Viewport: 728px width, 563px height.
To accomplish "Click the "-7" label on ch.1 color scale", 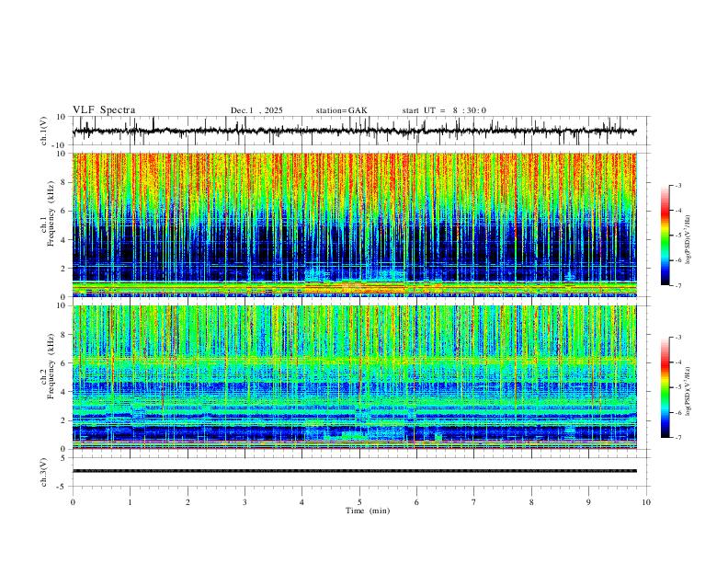I will pyautogui.click(x=677, y=285).
